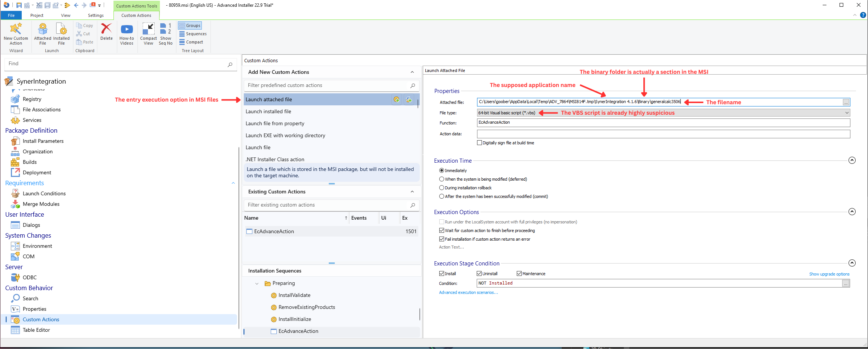Open the Dialogs page
Image resolution: width=868 pixels, height=349 pixels.
coord(31,225)
